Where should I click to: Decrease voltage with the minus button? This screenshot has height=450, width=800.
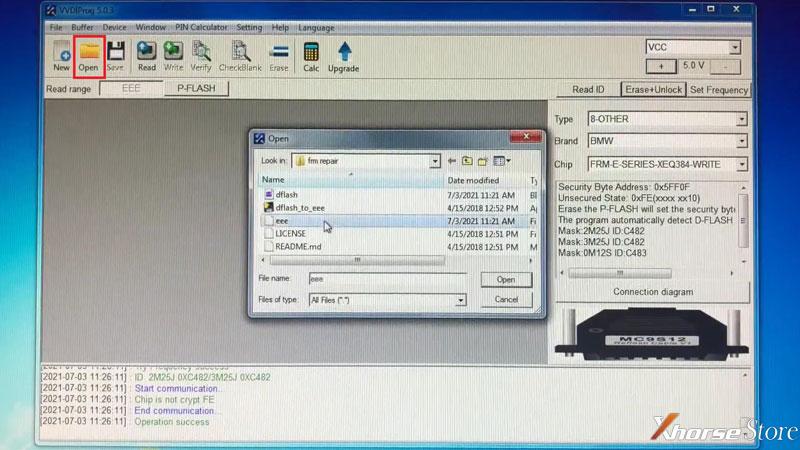[725, 66]
